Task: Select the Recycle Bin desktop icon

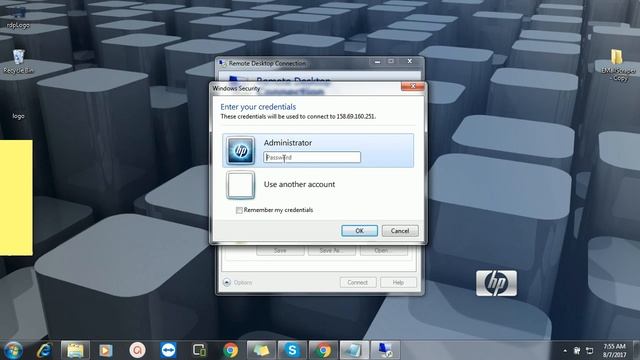Action: [x=18, y=62]
